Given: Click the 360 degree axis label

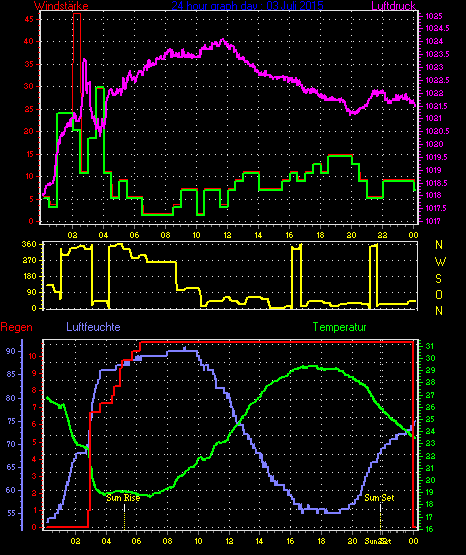Looking at the screenshot, I should (x=29, y=244).
